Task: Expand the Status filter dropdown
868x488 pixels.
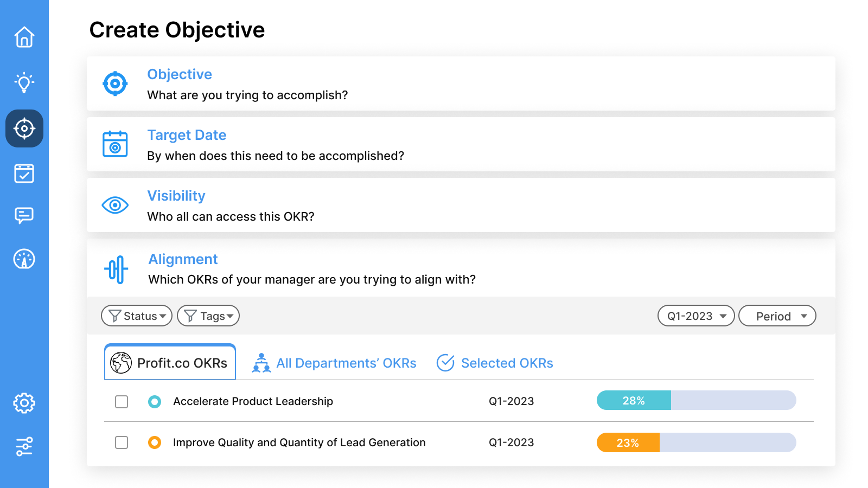Action: click(137, 316)
